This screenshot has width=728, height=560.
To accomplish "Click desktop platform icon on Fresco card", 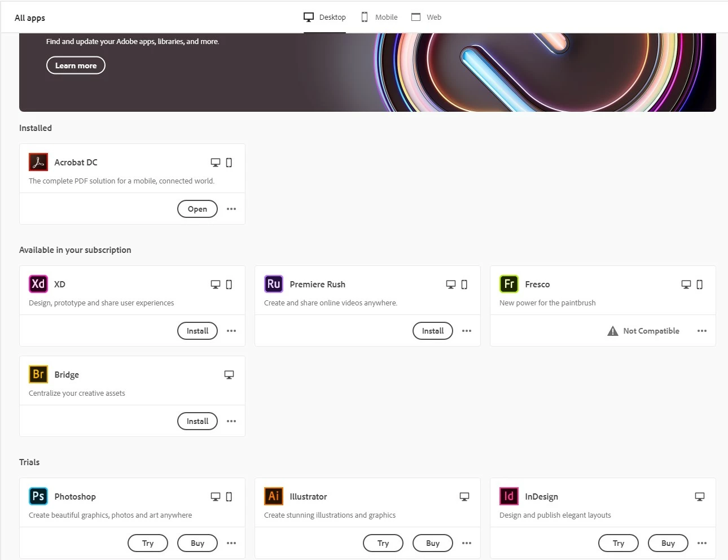I will point(686,285).
